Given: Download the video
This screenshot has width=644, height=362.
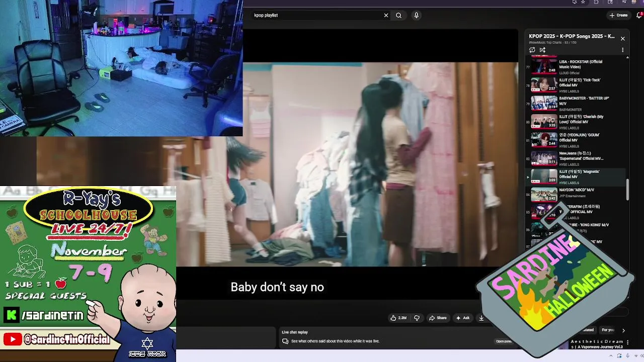Looking at the screenshot, I should pos(481,318).
